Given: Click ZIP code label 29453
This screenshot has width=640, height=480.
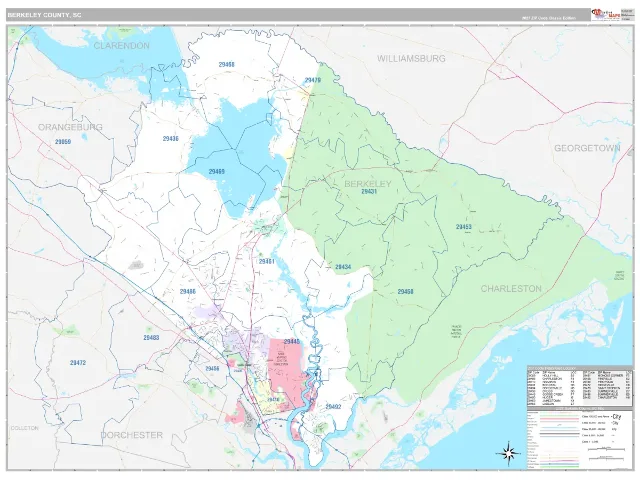Looking at the screenshot, I should point(464,227).
